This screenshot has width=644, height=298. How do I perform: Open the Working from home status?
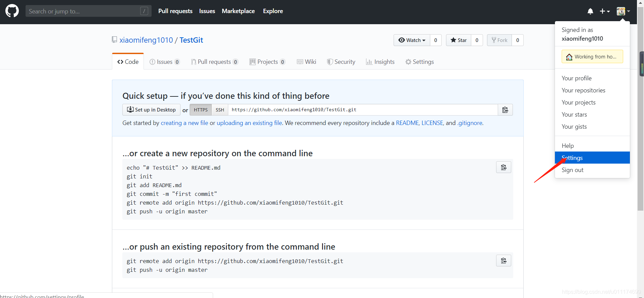[x=592, y=56]
